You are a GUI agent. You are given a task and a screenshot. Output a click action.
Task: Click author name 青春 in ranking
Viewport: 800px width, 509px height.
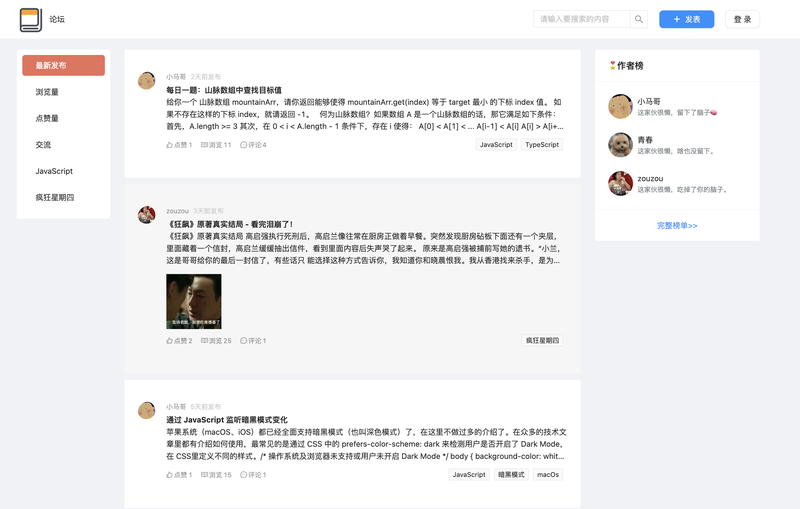pos(645,140)
